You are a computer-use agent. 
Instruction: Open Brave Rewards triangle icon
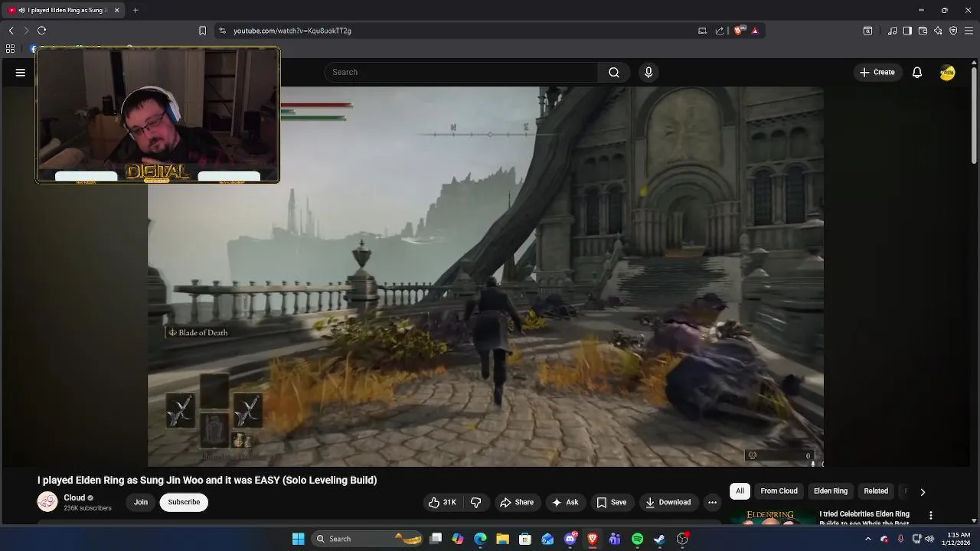click(x=755, y=31)
